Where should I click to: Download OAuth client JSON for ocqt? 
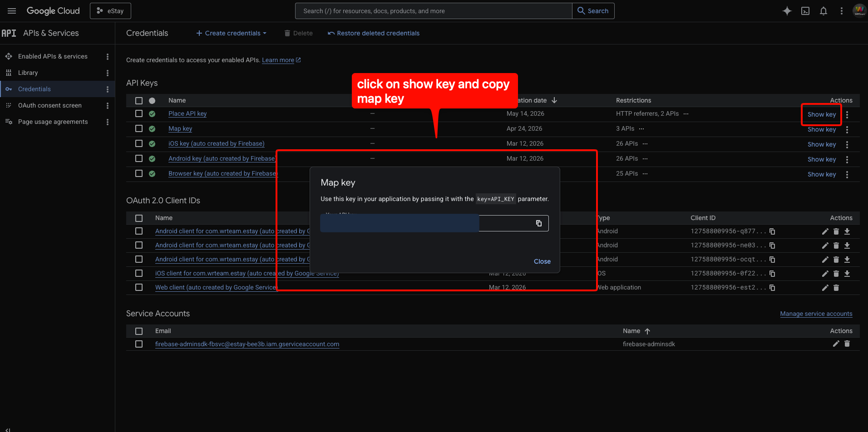[847, 260]
